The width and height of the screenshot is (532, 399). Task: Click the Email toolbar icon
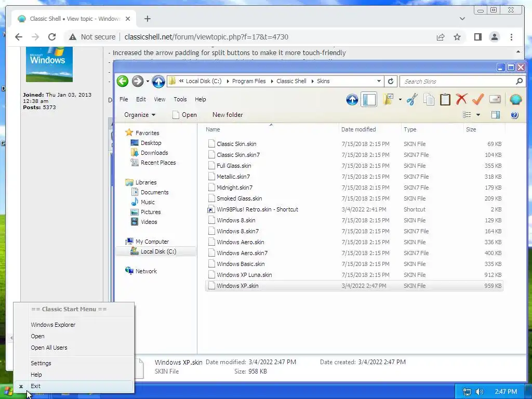[x=495, y=99]
